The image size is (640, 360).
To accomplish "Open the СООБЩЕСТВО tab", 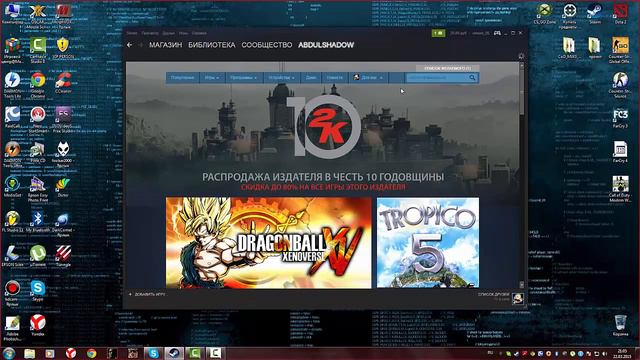I will 267,45.
